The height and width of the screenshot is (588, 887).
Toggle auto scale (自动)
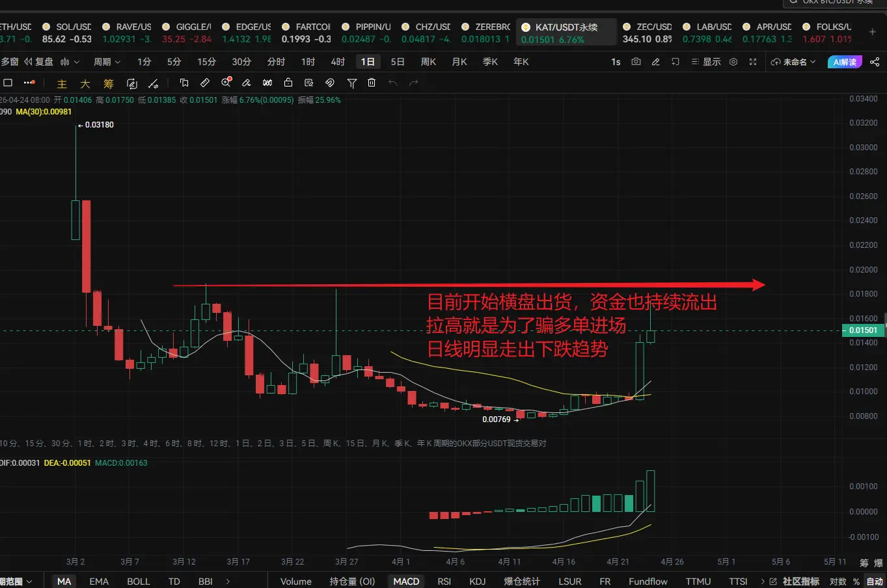point(875,581)
